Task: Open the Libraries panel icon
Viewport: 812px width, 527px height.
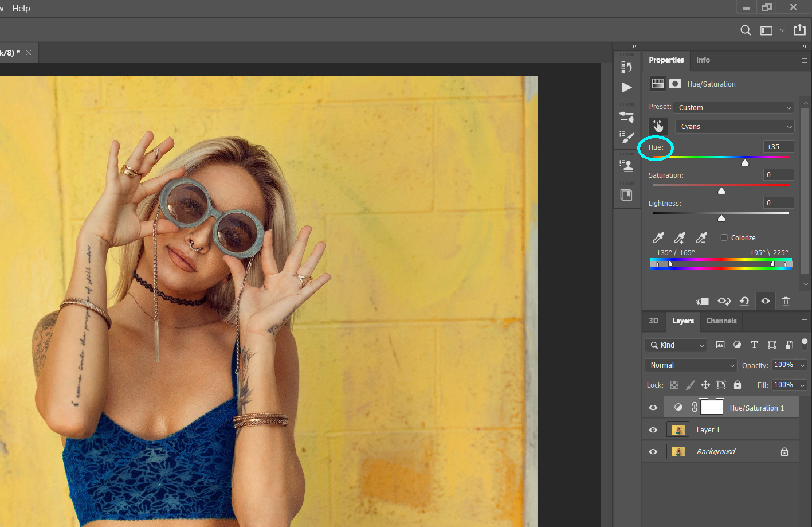Action: [626, 195]
